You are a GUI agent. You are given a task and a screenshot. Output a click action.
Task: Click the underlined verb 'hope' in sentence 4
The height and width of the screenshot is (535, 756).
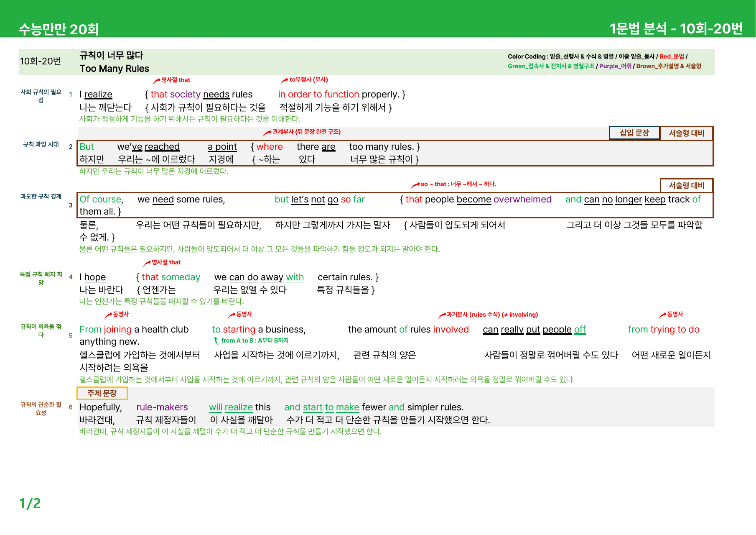(x=95, y=277)
